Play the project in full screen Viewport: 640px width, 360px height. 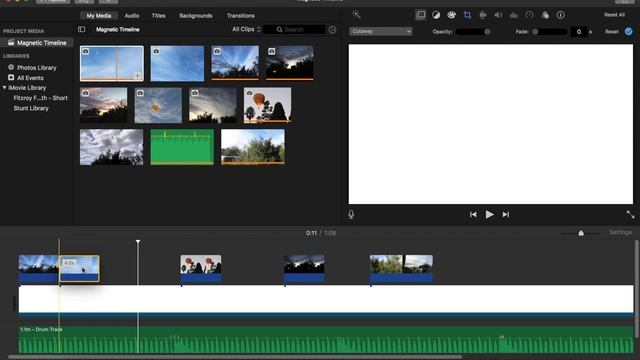point(631,214)
